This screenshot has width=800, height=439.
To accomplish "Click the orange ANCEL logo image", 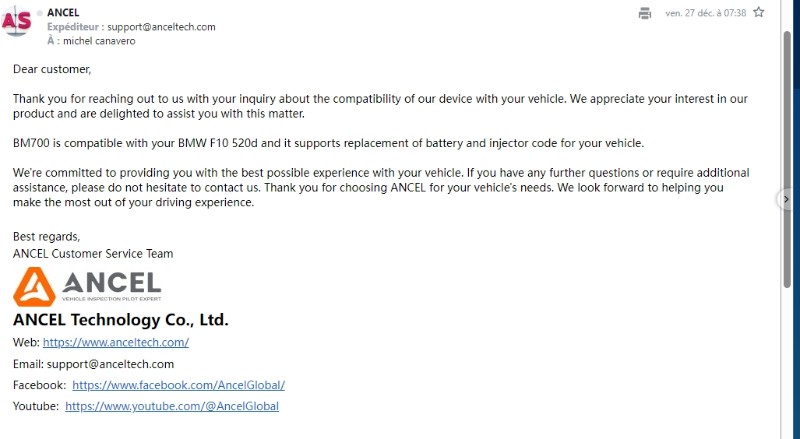I will click(87, 286).
